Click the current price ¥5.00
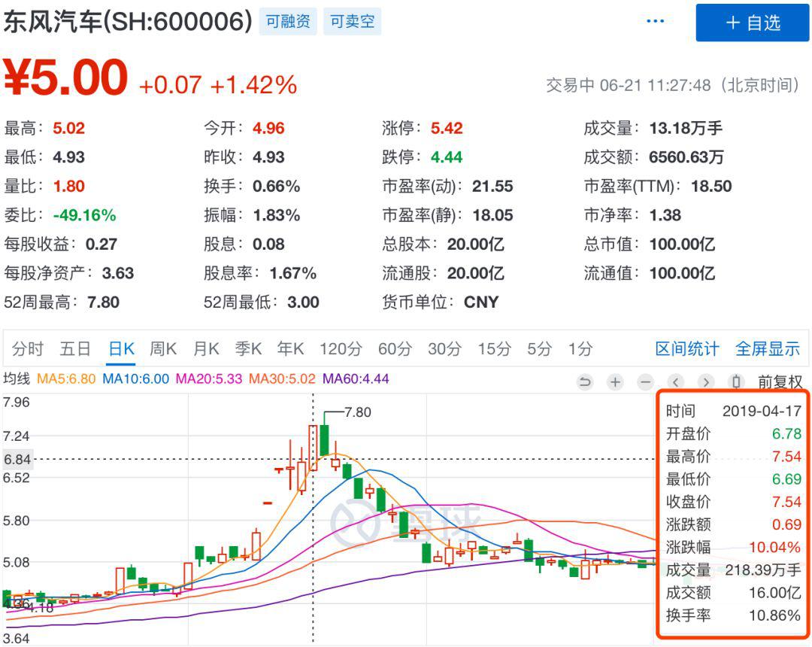 (x=65, y=77)
